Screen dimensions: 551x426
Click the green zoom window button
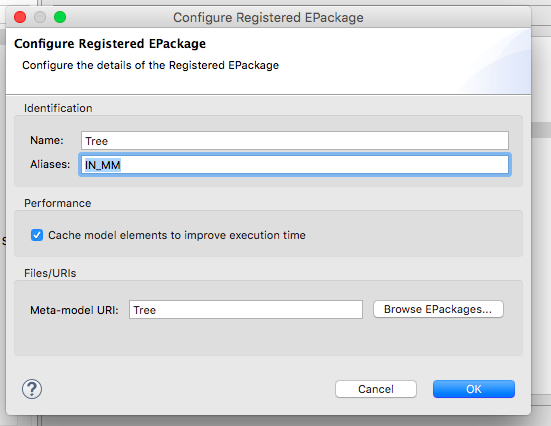point(60,17)
